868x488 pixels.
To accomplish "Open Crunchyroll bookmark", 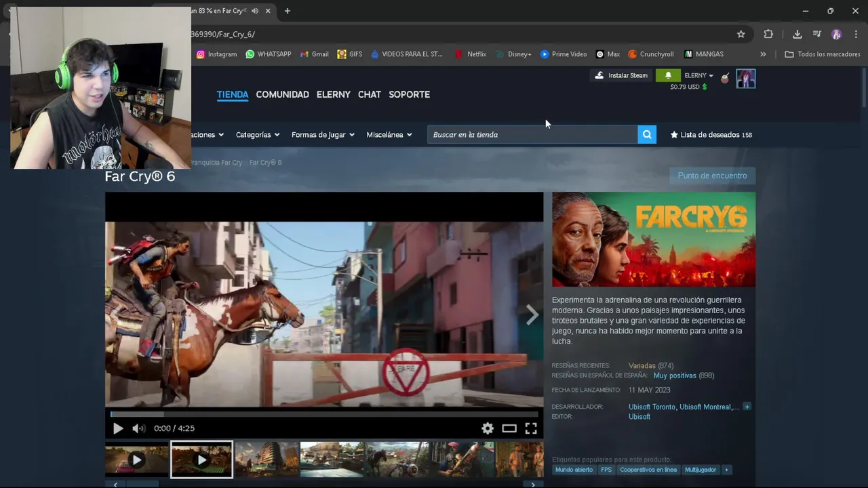I will (x=651, y=54).
